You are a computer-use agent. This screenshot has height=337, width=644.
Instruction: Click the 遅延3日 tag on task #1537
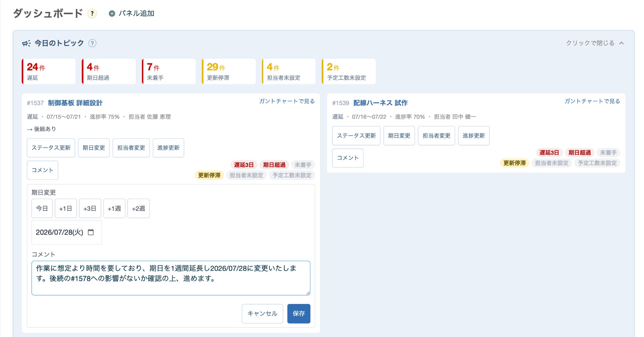[244, 165]
